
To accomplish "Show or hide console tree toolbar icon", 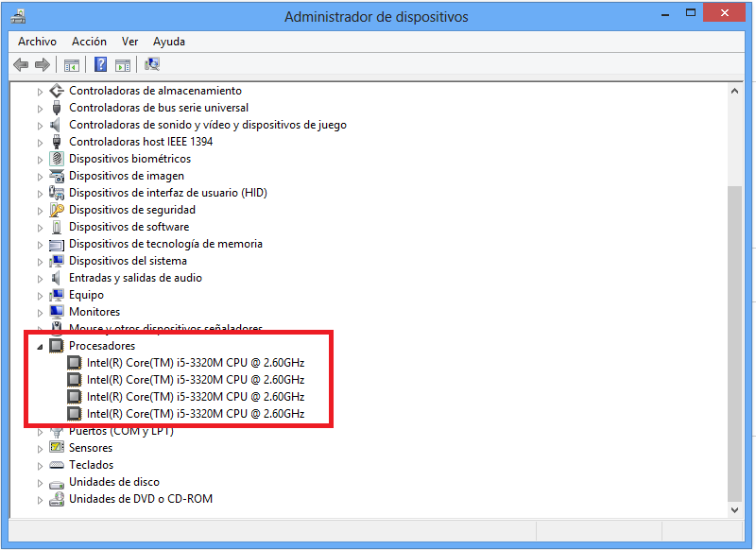I will (72, 64).
